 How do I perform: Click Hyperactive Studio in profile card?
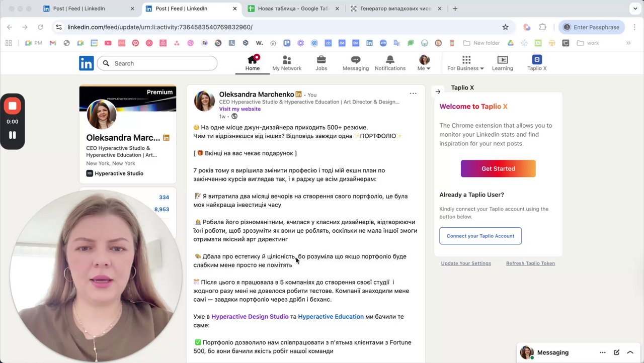tap(115, 173)
